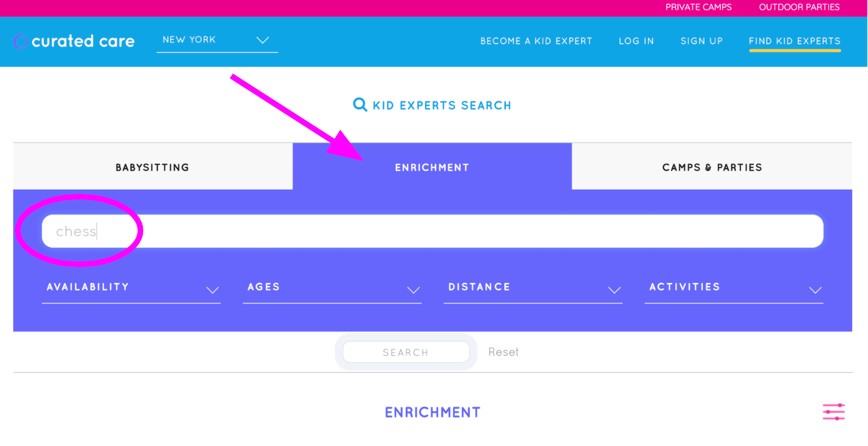Screen dimensions: 868x446
Task: Click Log In in navigation
Action: 636,41
